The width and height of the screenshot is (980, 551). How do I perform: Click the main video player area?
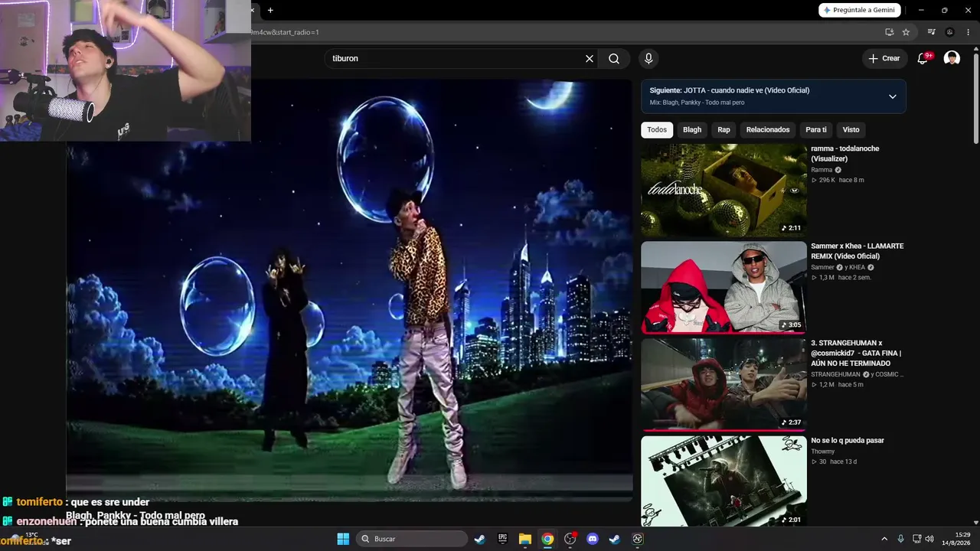click(349, 291)
